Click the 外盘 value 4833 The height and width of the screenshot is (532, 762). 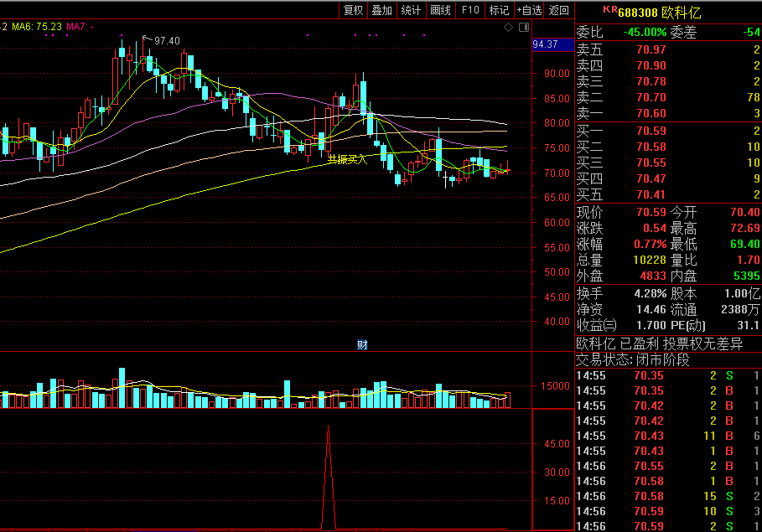(653, 276)
